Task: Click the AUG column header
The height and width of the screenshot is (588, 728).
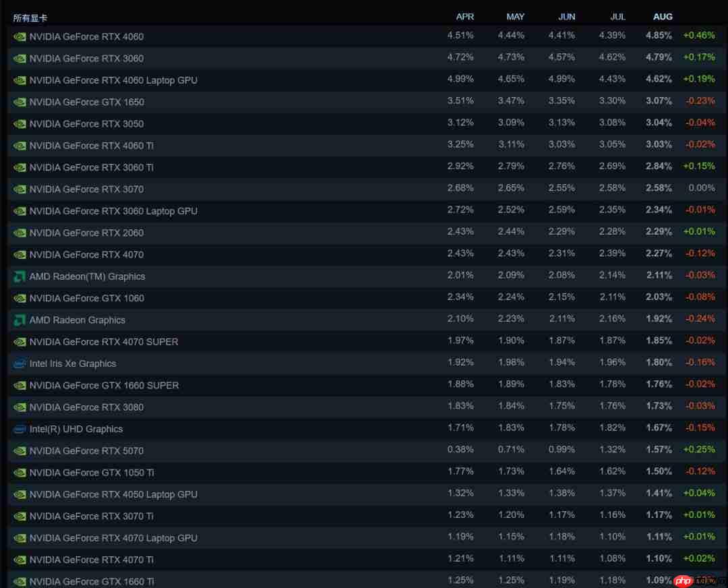Action: (x=663, y=16)
